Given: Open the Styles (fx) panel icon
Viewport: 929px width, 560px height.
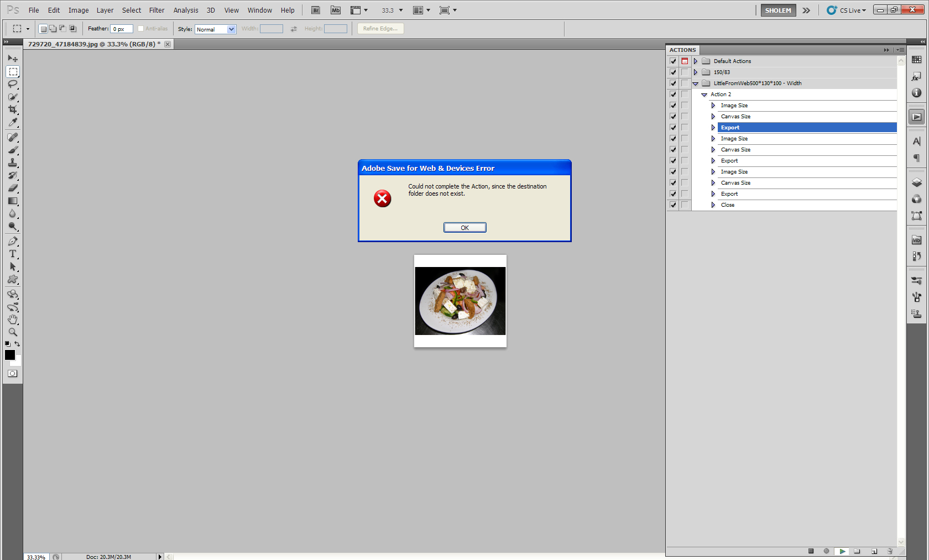Looking at the screenshot, I should 916,76.
